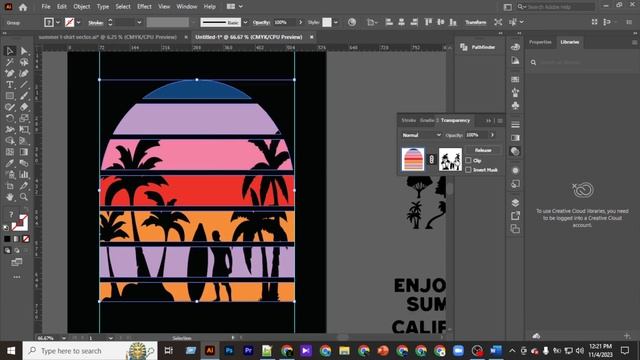Select the Line Segment tool
The width and height of the screenshot is (640, 360).
(24, 84)
